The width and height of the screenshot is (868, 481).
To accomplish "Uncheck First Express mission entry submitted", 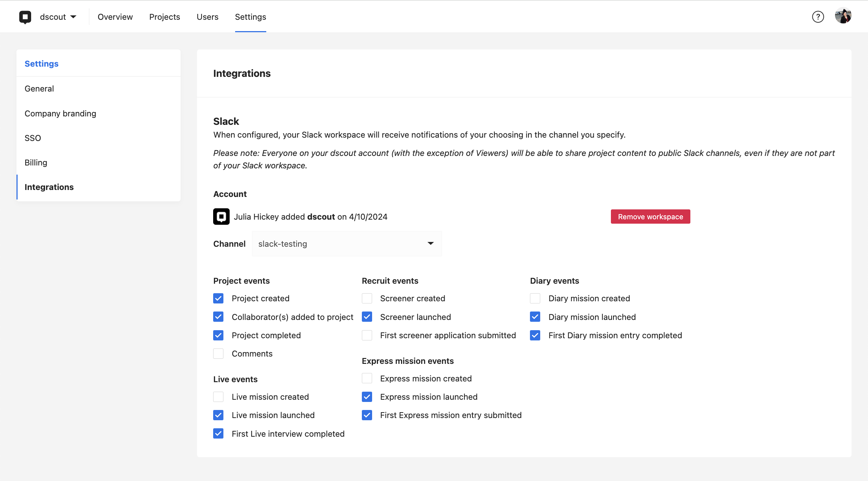I will (367, 415).
